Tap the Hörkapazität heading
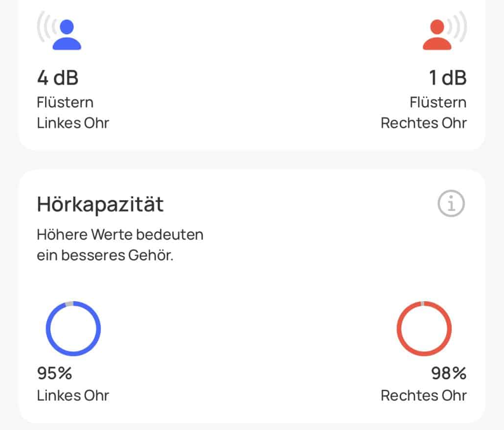The height and width of the screenshot is (430, 504). [x=100, y=204]
